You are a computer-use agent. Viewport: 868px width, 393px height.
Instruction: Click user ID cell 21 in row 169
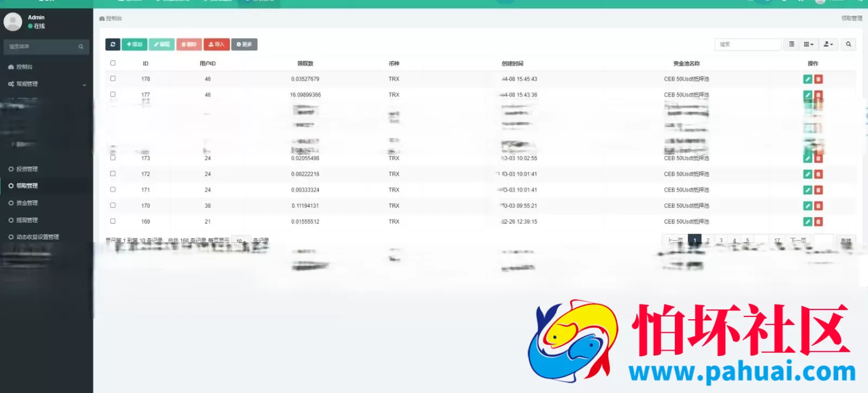[x=208, y=221]
